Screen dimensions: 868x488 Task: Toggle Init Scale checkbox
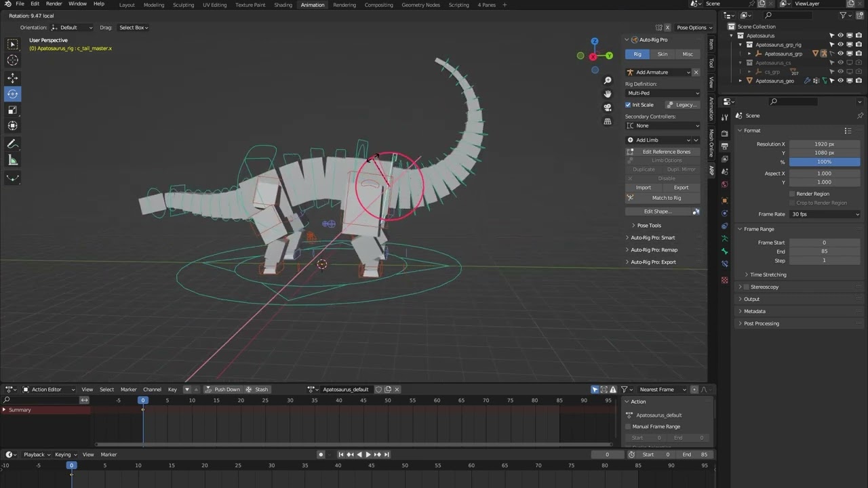click(628, 105)
